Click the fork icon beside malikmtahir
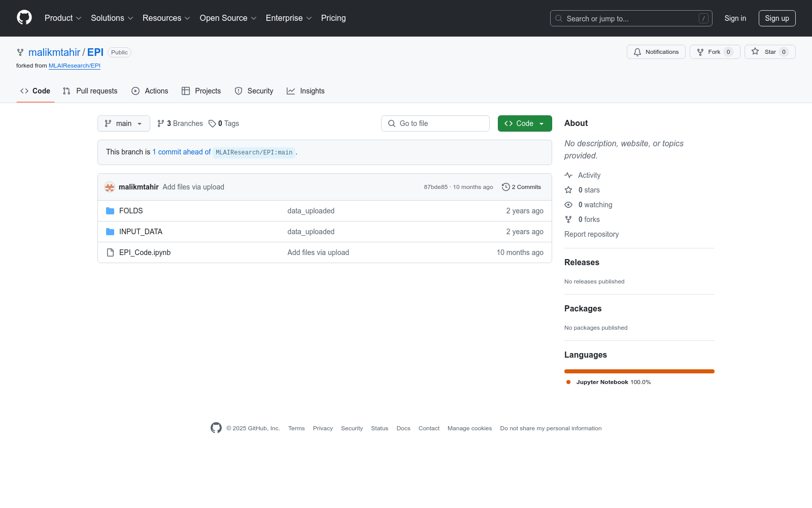This screenshot has width=812, height=508. [20, 52]
